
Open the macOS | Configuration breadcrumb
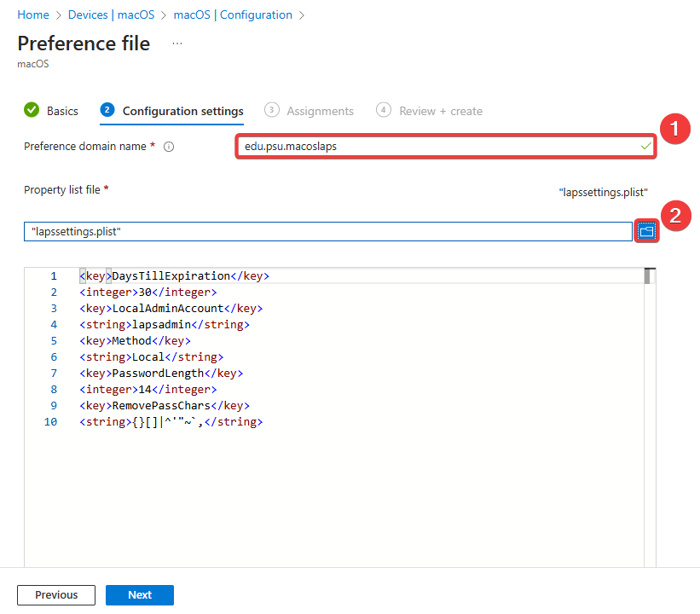[x=233, y=14]
